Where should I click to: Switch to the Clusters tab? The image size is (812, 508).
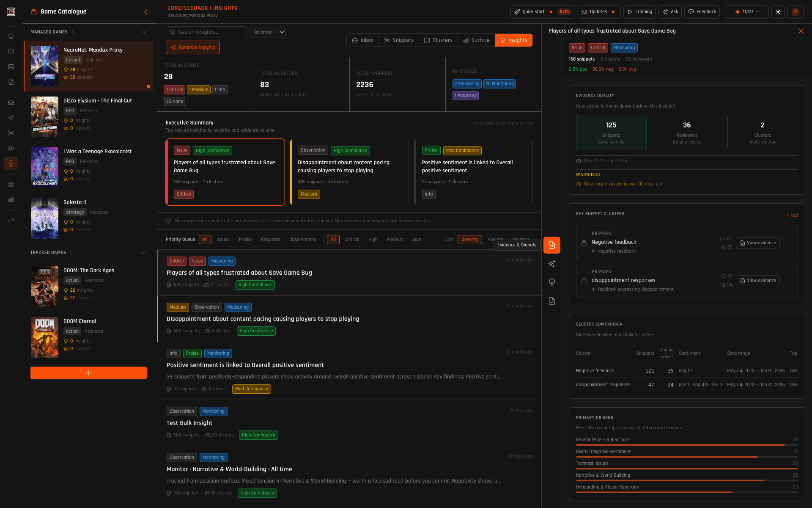[x=438, y=40]
